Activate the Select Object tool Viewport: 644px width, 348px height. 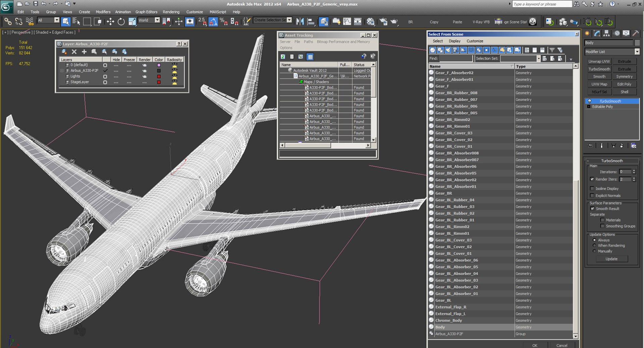point(66,22)
